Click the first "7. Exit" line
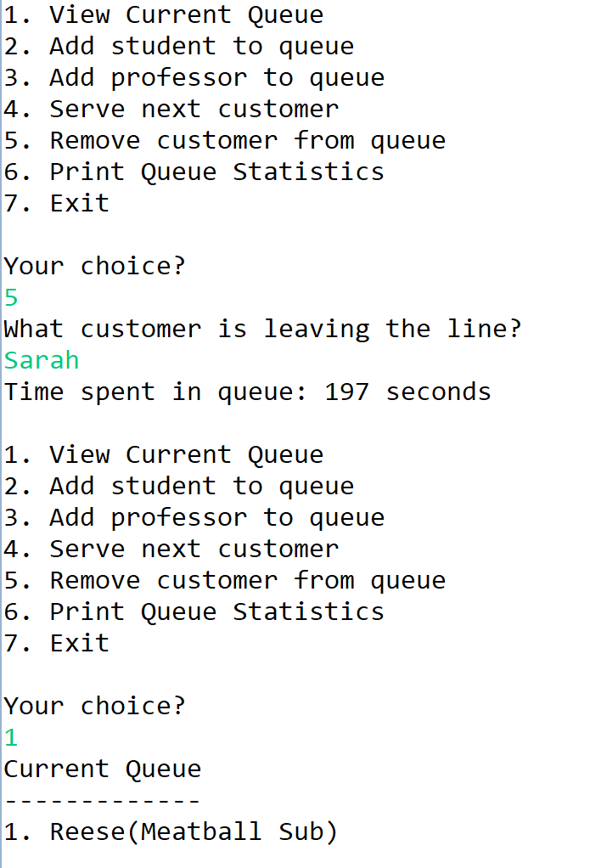 57,203
